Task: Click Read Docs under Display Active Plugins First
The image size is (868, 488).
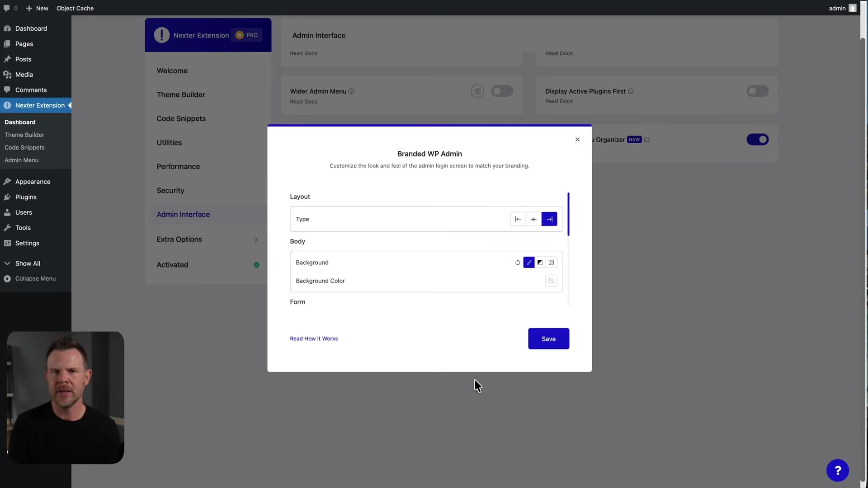Action: coord(559,101)
